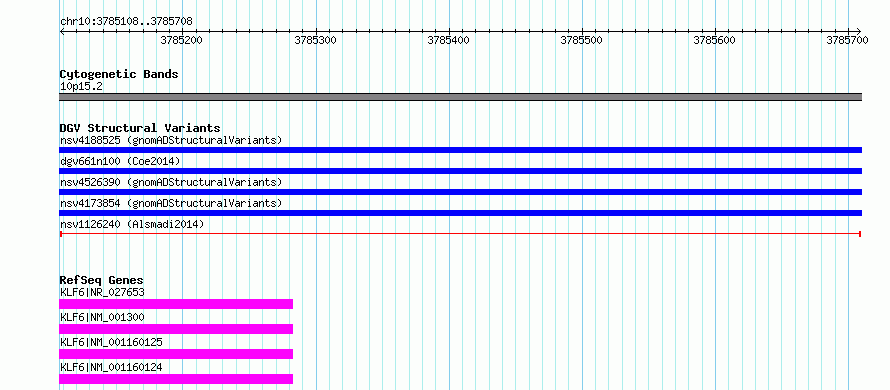Open gene label KLF6|NR_027653

click(x=102, y=292)
